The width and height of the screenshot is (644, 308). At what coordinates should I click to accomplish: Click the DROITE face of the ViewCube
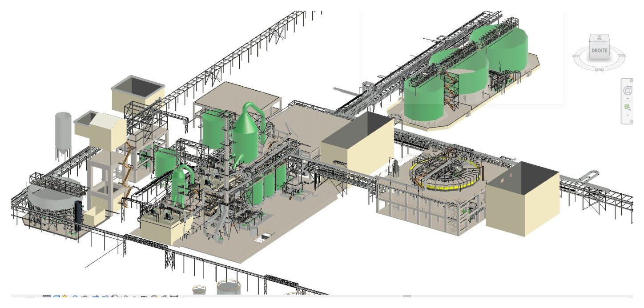coord(600,50)
